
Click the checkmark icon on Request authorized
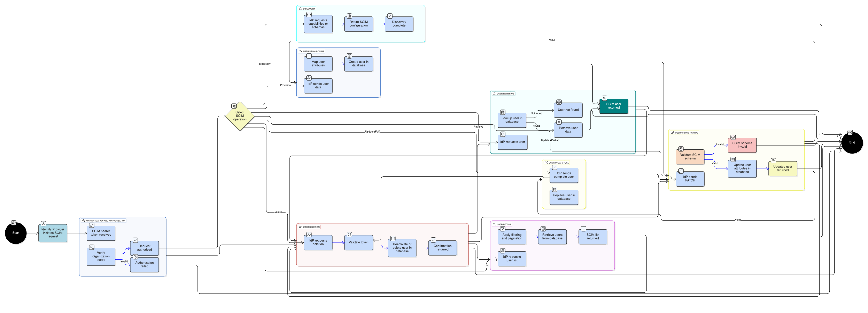135,240
